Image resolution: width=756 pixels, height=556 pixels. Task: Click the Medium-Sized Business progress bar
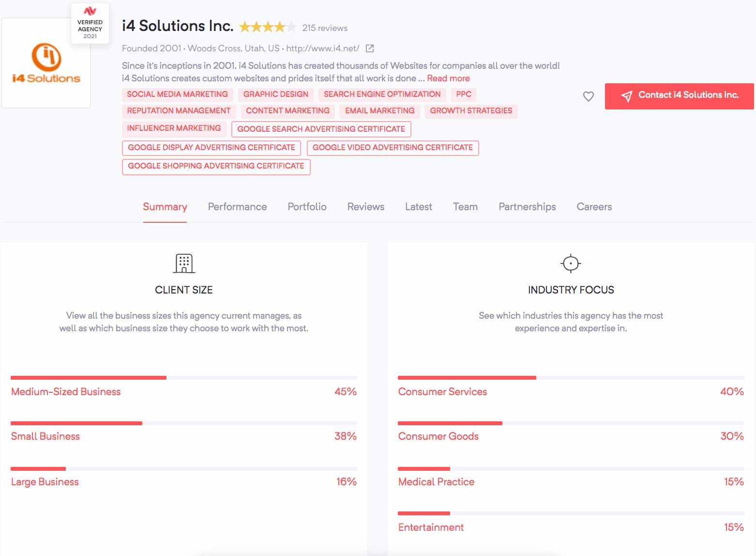(x=184, y=378)
